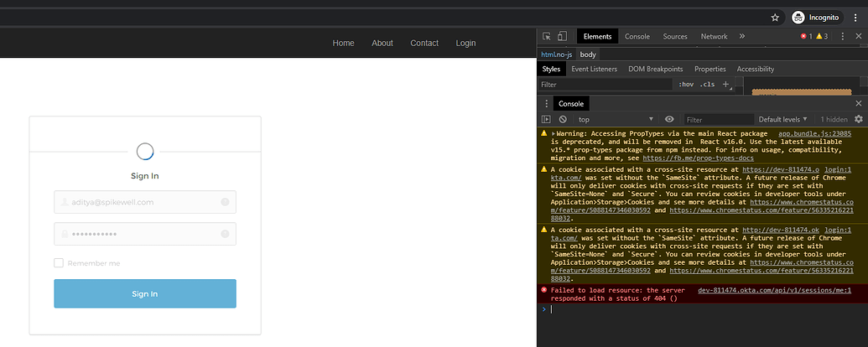Select the Accessibility sub-tab
The width and height of the screenshot is (868, 347).
tap(755, 70)
